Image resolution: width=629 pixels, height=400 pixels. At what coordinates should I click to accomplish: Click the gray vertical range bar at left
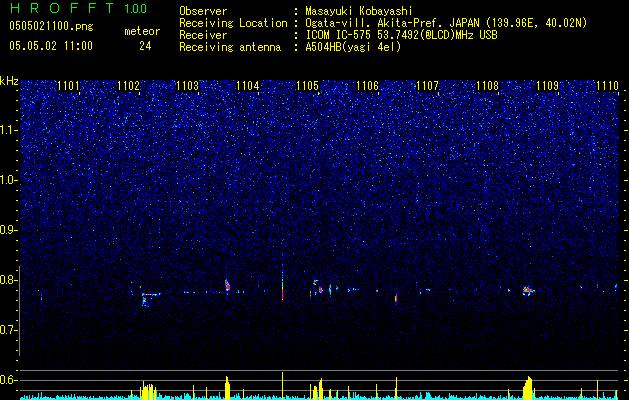[x=20, y=310]
